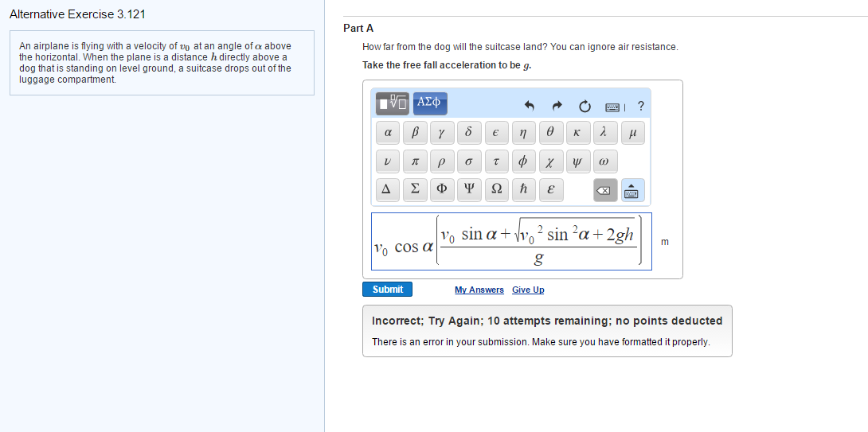Insert the capital Omega symbol
The width and height of the screenshot is (868, 432).
tap(496, 190)
